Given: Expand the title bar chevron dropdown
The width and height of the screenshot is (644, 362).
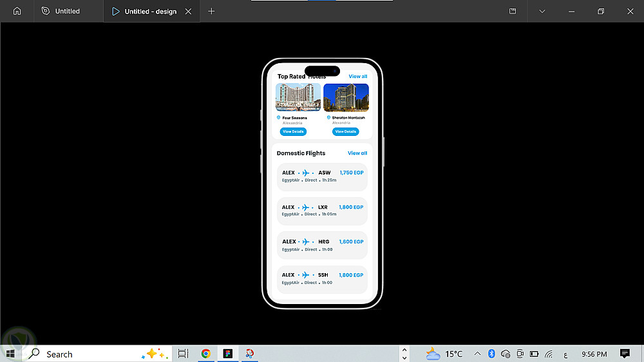Looking at the screenshot, I should tap(542, 11).
